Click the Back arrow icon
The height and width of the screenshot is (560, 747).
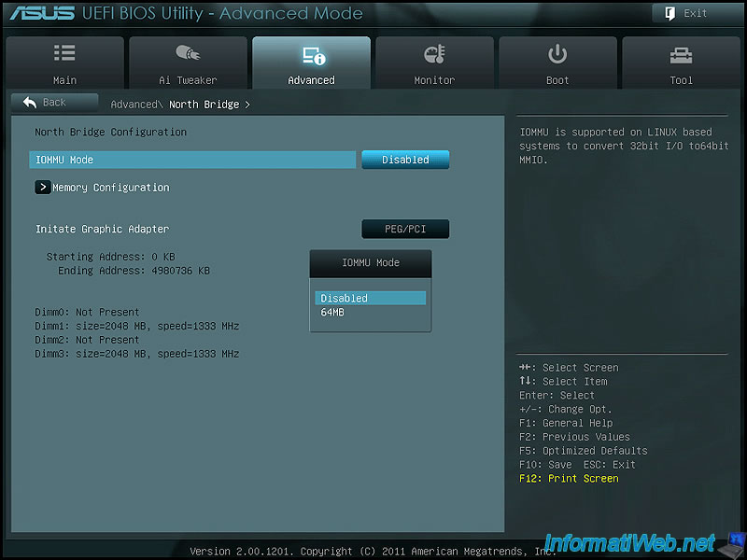(x=30, y=102)
